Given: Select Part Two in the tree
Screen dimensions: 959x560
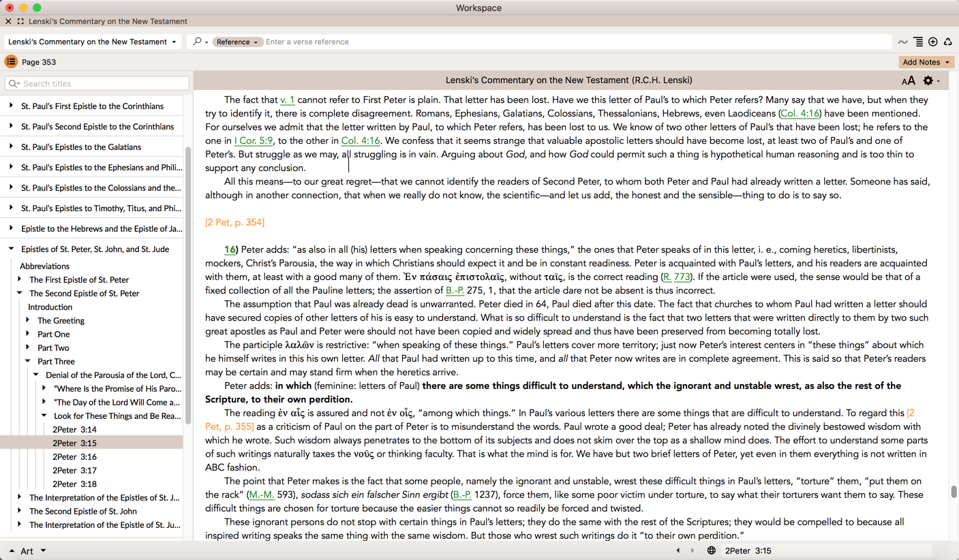Looking at the screenshot, I should pyautogui.click(x=53, y=347).
